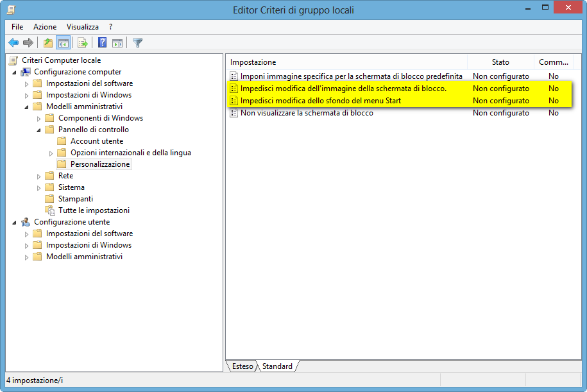Select the Stampanti tree item
The height and width of the screenshot is (392, 587).
click(x=76, y=199)
